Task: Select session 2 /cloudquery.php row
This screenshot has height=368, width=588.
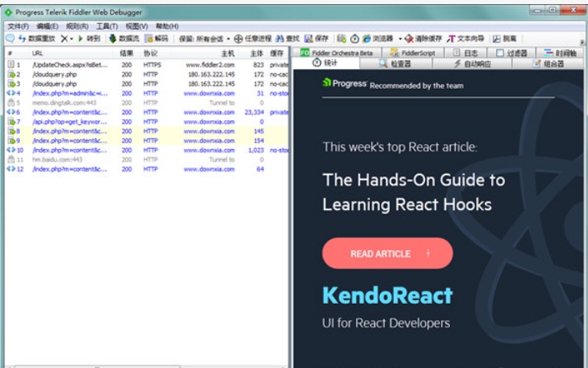Action: (147, 74)
